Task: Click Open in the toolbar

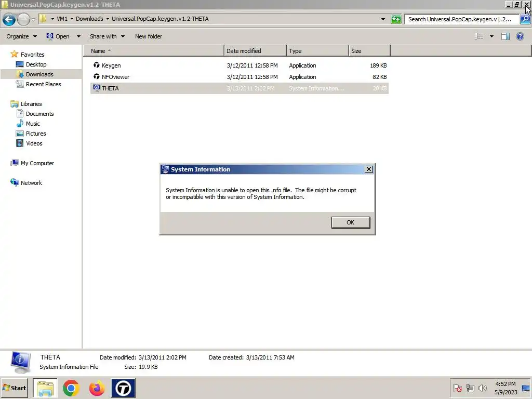Action: point(58,36)
